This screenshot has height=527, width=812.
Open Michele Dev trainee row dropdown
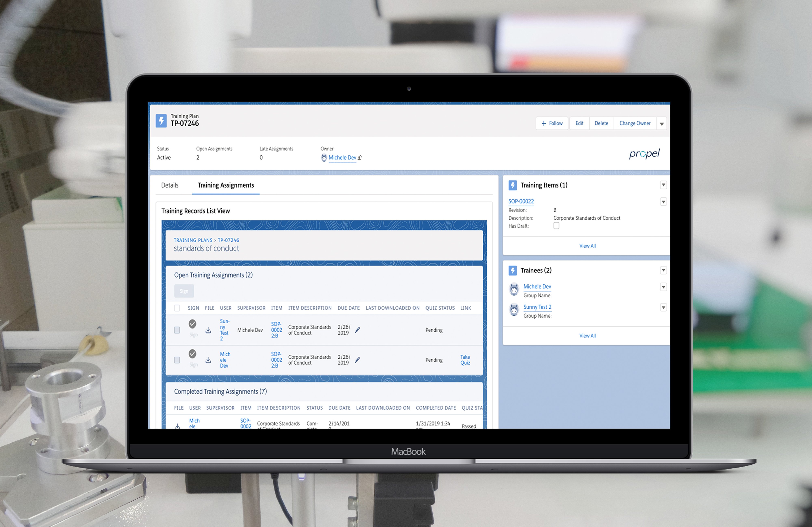[663, 287]
